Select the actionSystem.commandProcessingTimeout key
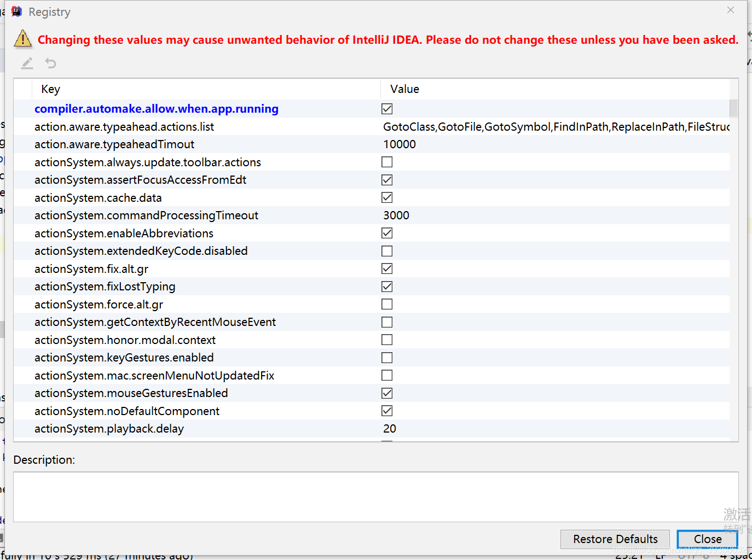Image resolution: width=752 pixels, height=560 pixels. point(146,215)
